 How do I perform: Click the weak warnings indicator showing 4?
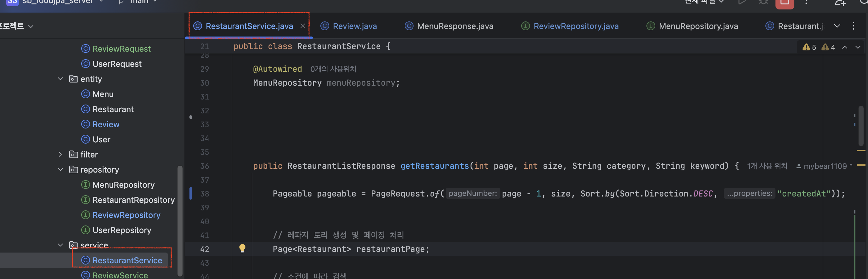[x=828, y=47]
